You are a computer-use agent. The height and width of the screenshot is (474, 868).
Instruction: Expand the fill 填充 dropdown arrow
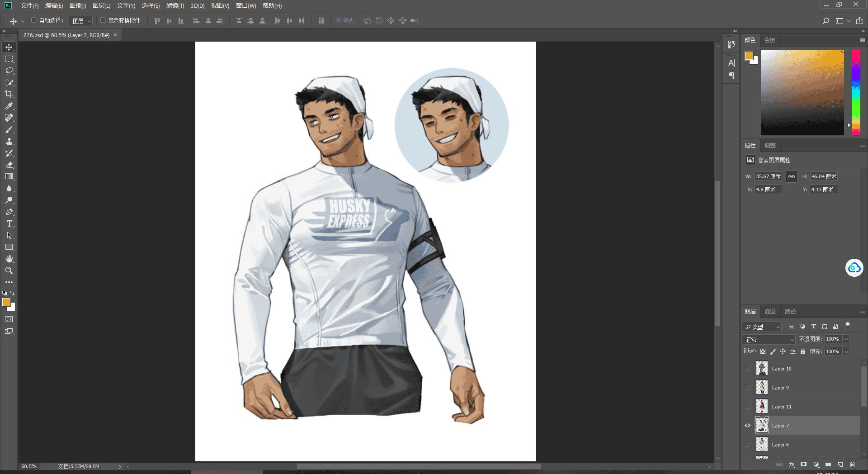(x=846, y=351)
